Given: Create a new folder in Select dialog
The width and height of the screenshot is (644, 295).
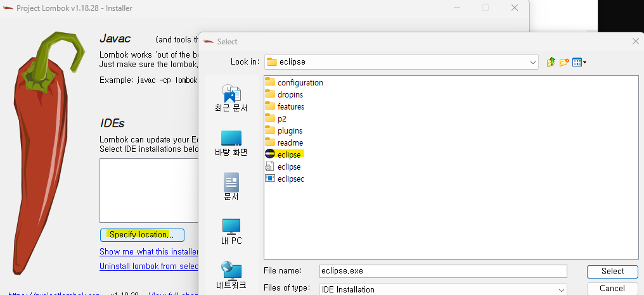Looking at the screenshot, I should [x=564, y=63].
